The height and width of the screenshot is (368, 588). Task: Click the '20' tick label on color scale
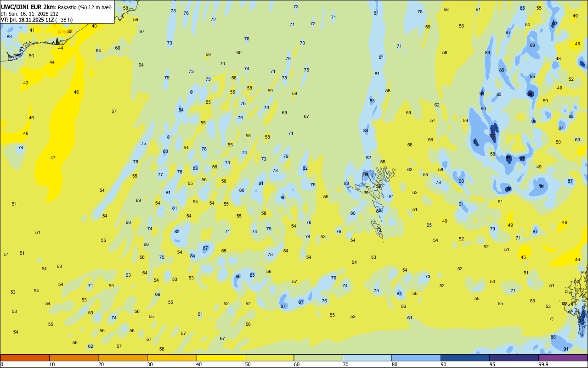(101, 364)
